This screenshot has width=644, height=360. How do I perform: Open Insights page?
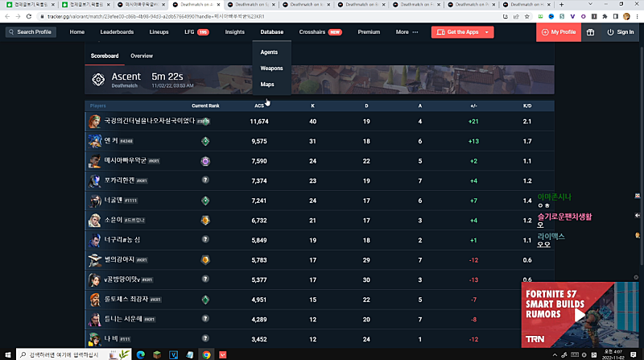[x=234, y=32]
